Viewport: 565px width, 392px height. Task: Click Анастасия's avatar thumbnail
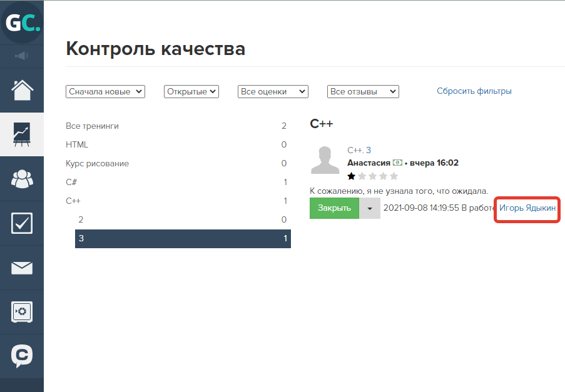click(325, 161)
